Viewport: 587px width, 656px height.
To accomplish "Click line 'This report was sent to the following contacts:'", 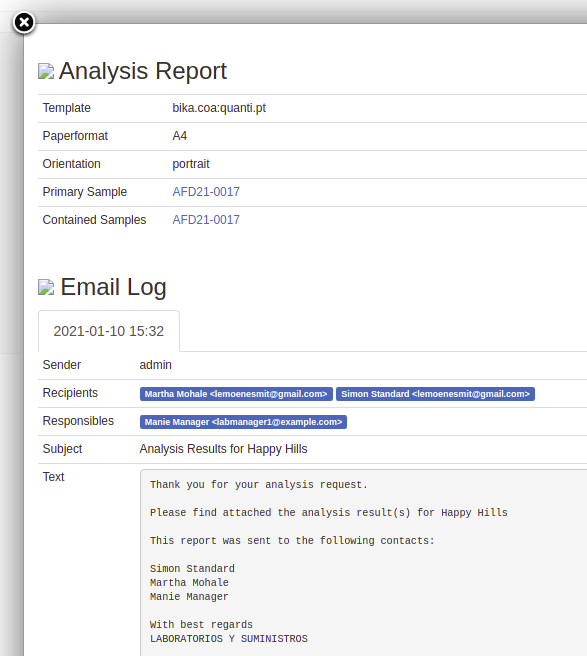I will (x=292, y=541).
